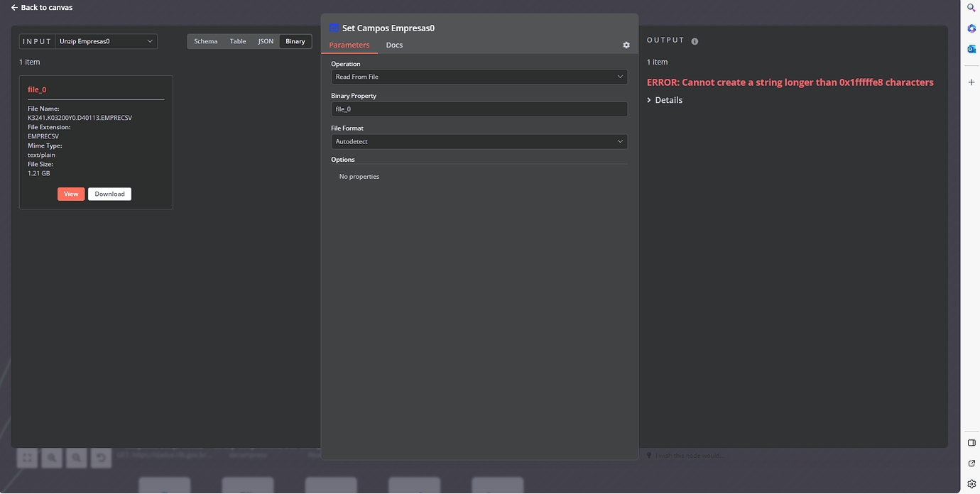Click the zoom in magnifier icon
This screenshot has width=980, height=494.
coord(51,458)
